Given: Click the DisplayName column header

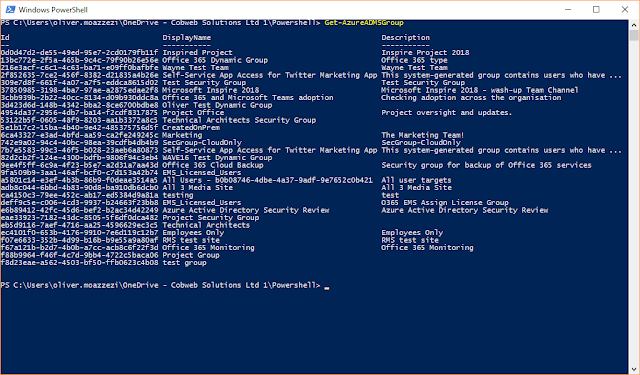Looking at the screenshot, I should pos(187,38).
